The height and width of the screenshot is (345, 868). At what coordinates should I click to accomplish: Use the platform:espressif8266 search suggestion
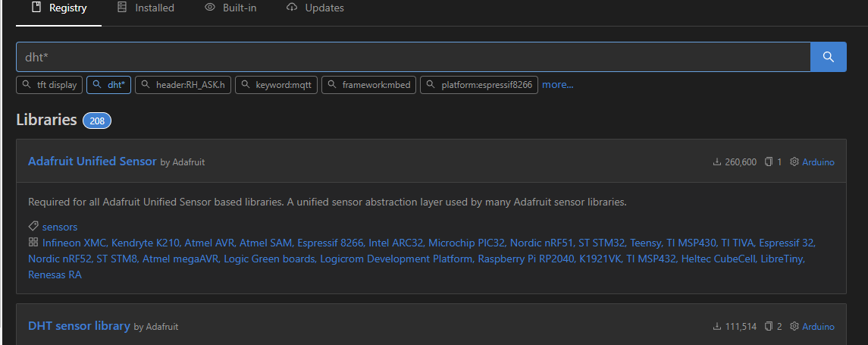tap(479, 85)
